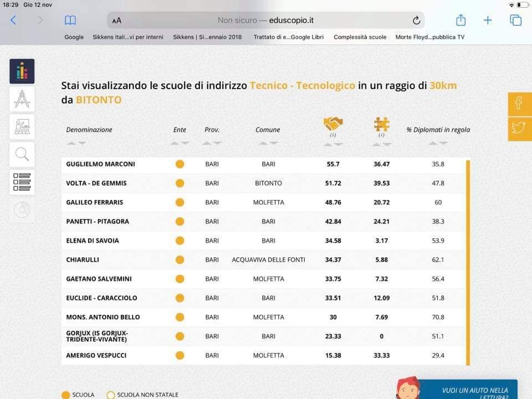This screenshot has height=399, width=532.
Task: Click 55.7 index value for Marconi
Action: pos(333,164)
